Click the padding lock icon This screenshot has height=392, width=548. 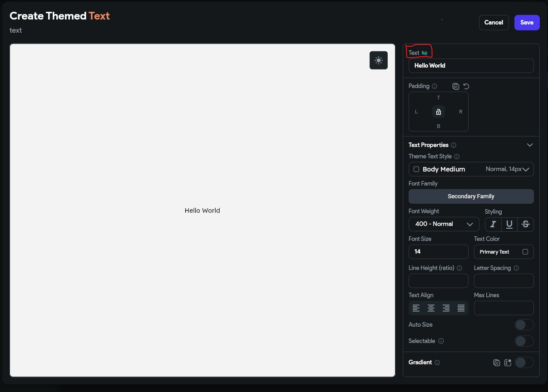pos(438,112)
